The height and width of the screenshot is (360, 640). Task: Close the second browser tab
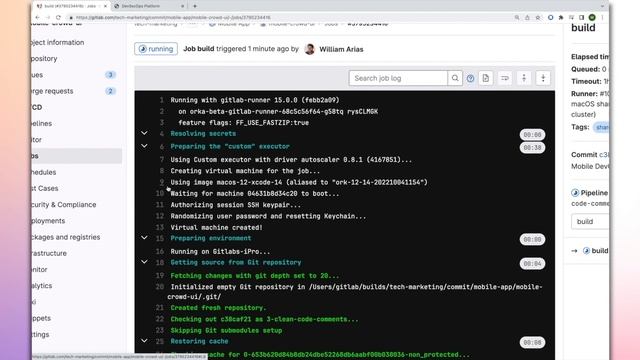[x=182, y=6]
